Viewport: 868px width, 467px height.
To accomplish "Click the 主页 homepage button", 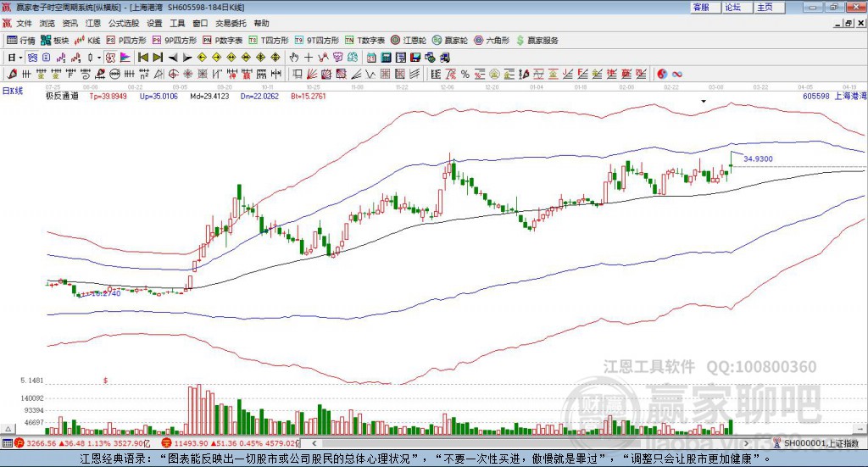I will (x=769, y=7).
